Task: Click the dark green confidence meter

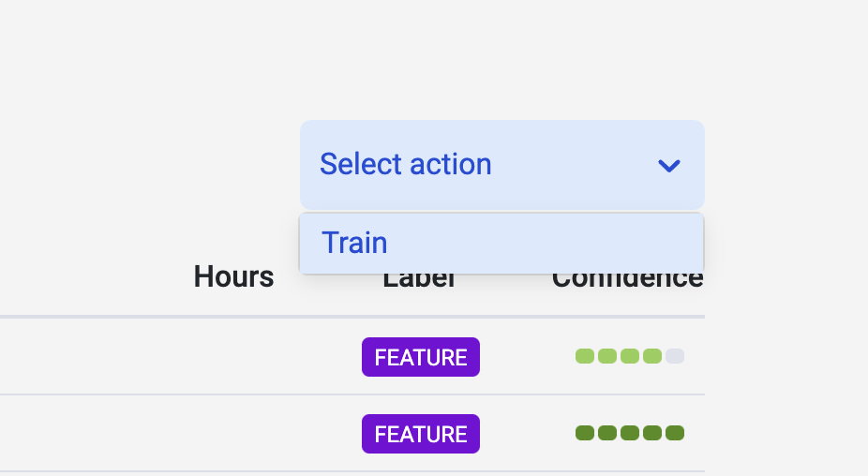Action: (x=629, y=433)
